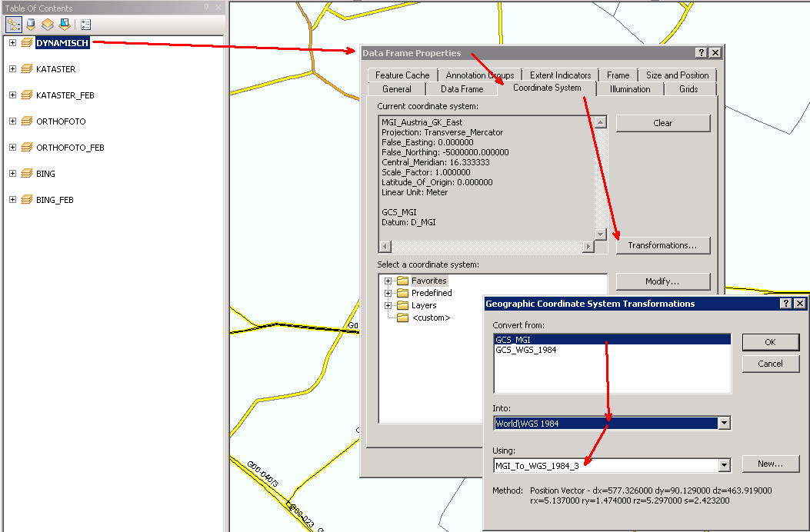The width and height of the screenshot is (810, 532).
Task: Open the Using transformation dropdown
Action: [723, 465]
